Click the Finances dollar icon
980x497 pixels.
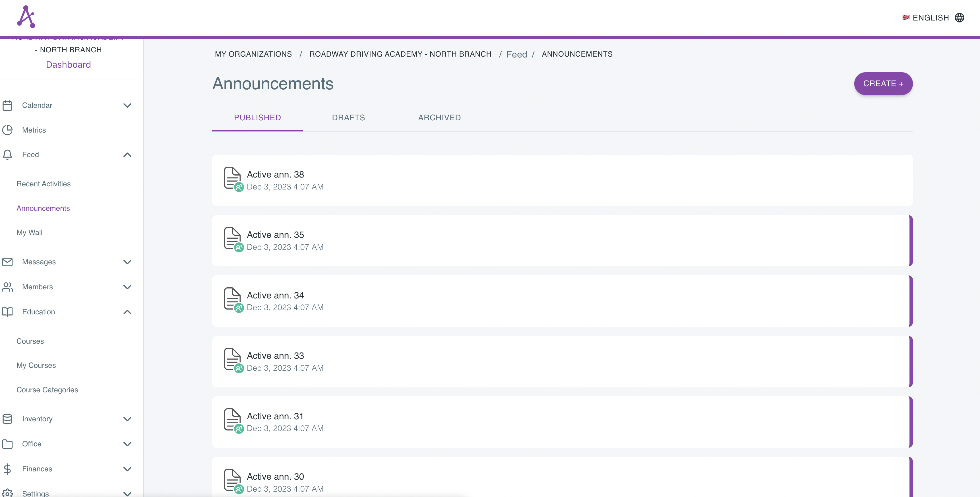[x=8, y=469]
